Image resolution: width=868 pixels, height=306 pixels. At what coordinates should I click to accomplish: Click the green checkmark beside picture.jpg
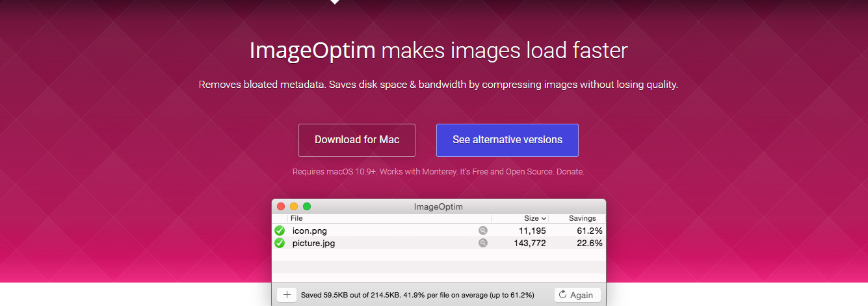tap(280, 243)
